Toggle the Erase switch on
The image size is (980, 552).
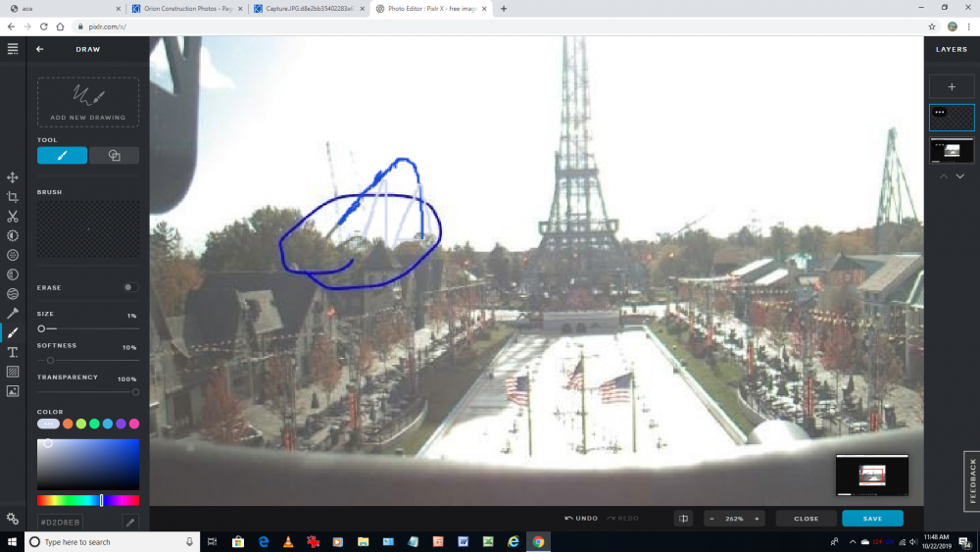coord(130,287)
